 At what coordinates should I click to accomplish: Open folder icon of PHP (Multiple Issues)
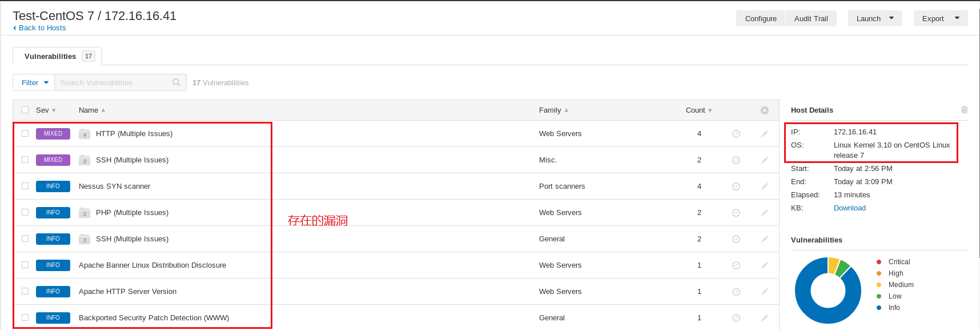pyautogui.click(x=85, y=213)
